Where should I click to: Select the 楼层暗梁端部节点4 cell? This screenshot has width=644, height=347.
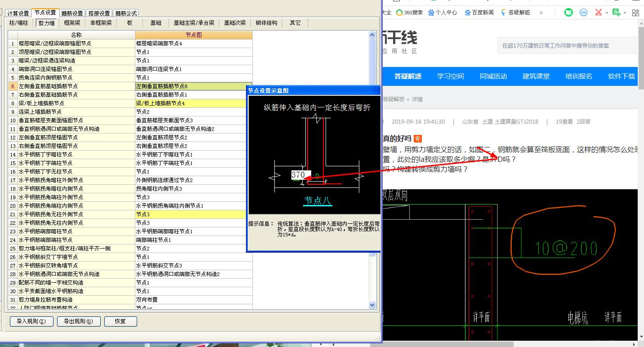point(193,44)
